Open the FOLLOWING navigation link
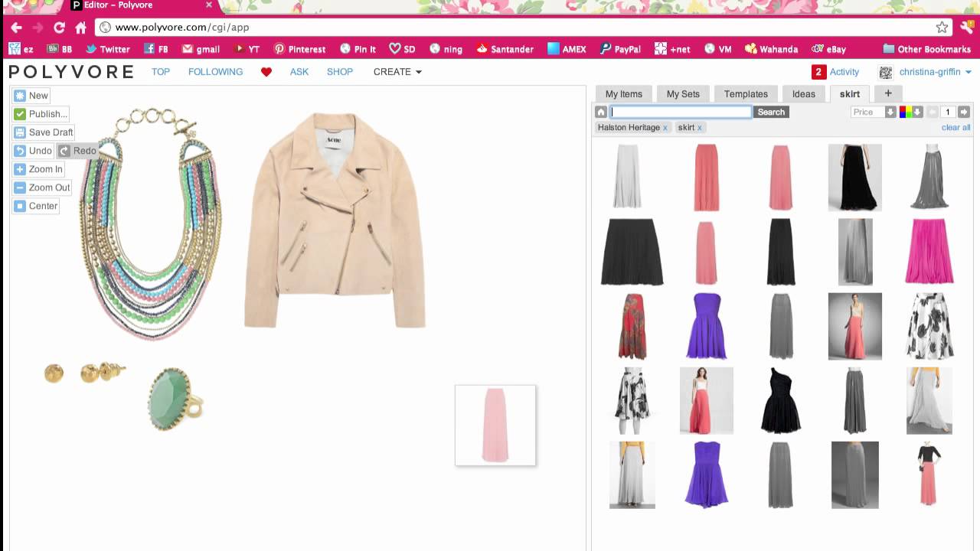Image resolution: width=980 pixels, height=551 pixels. pyautogui.click(x=215, y=72)
